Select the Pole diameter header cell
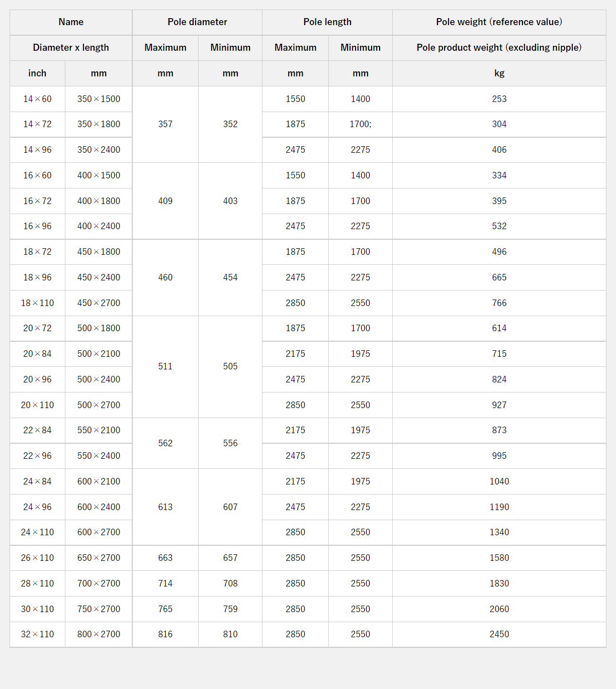The height and width of the screenshot is (689, 616). click(197, 22)
